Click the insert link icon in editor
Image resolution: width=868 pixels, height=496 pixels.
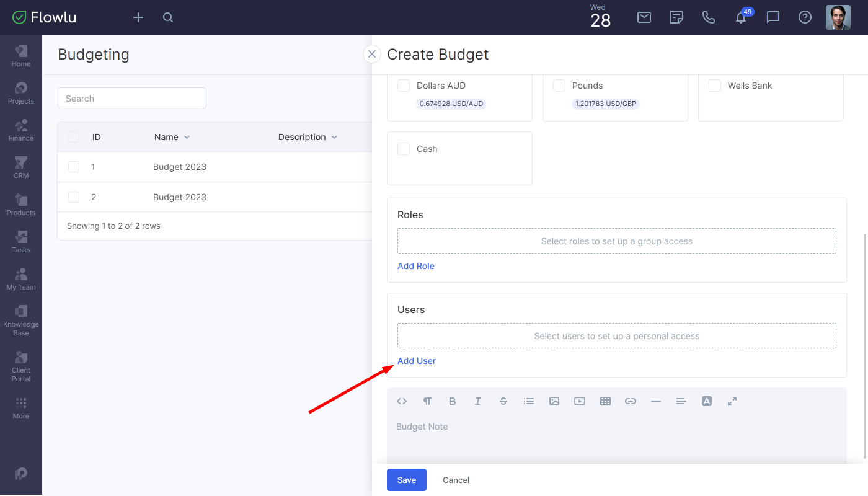(631, 401)
